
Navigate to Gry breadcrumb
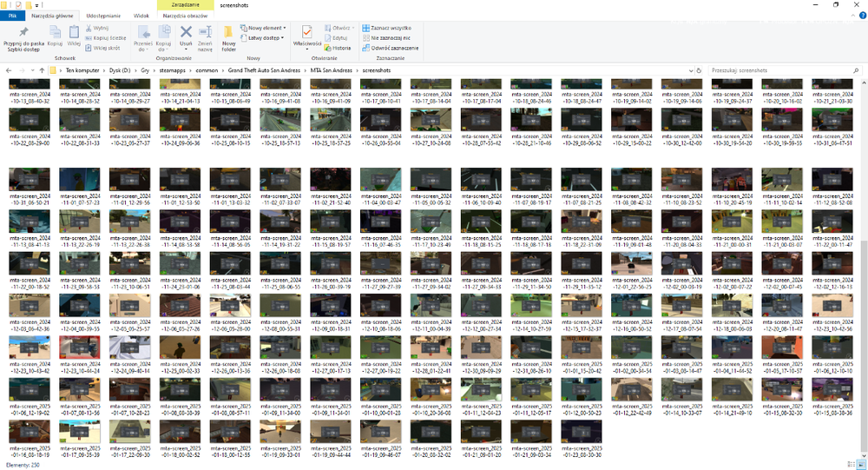point(145,70)
